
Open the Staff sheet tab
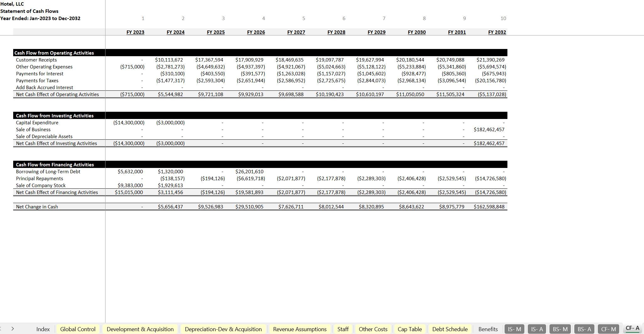pyautogui.click(x=343, y=329)
